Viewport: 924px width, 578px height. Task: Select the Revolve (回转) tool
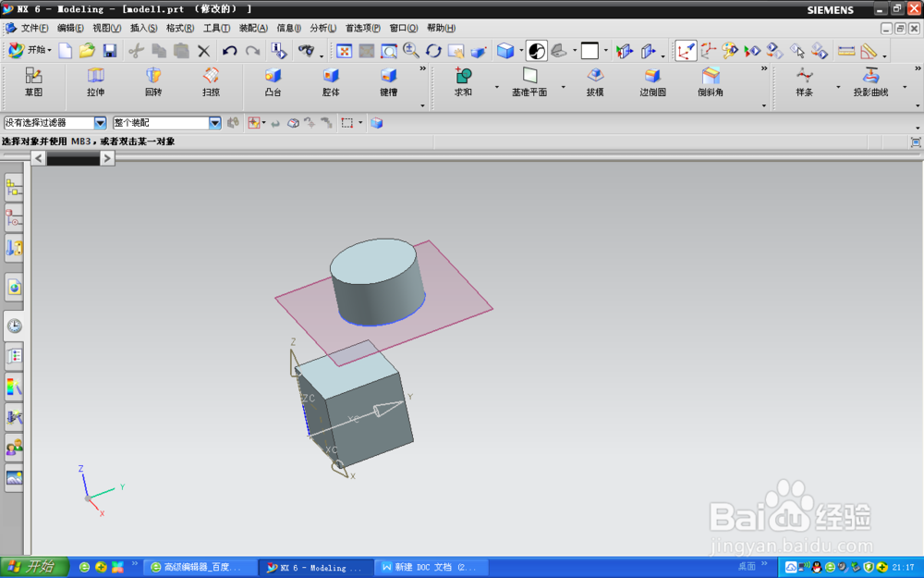153,81
